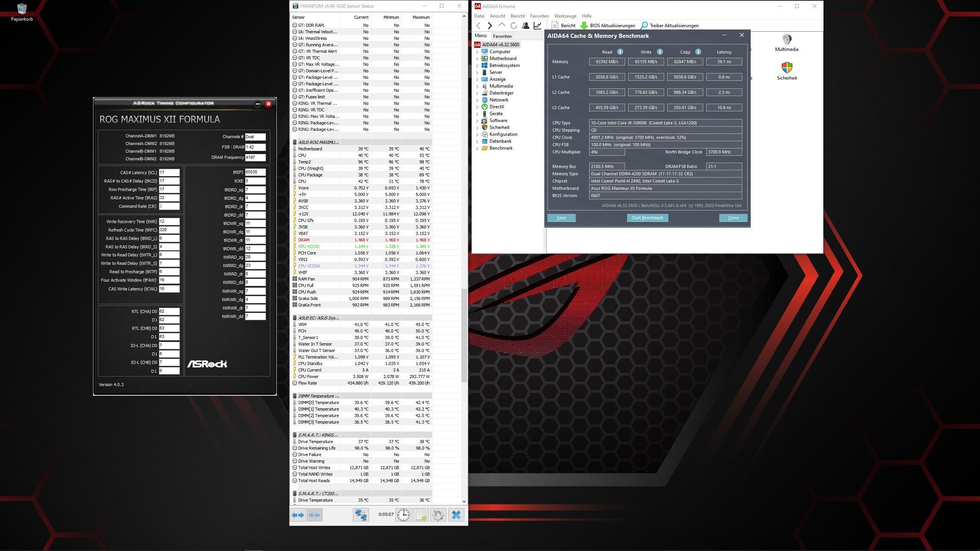Switch to Menü tab in sidebar
The height and width of the screenshot is (551, 980).
480,36
